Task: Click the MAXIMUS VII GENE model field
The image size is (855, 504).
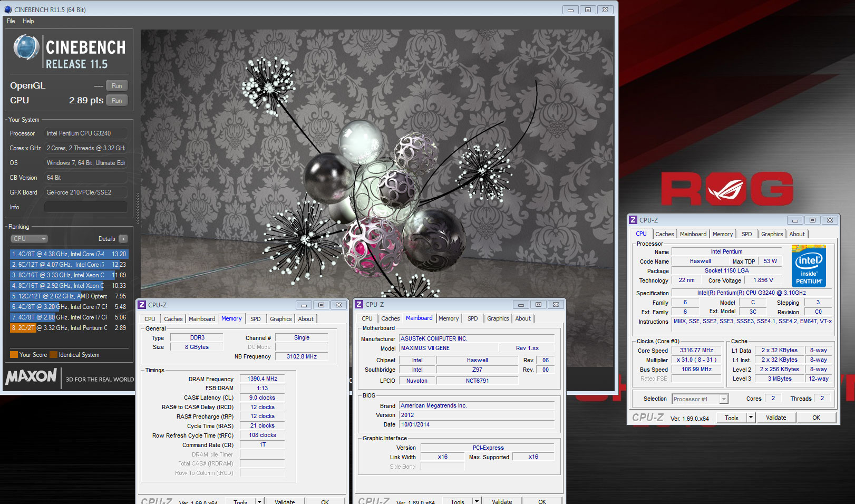Action: click(x=449, y=348)
